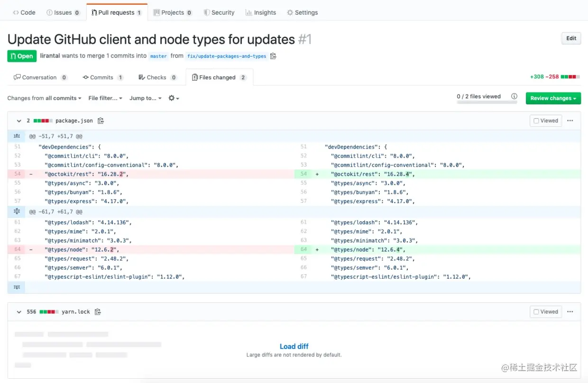Viewport: 588px width, 383px height.
Task: Copy the package.json file path icon
Action: (101, 121)
